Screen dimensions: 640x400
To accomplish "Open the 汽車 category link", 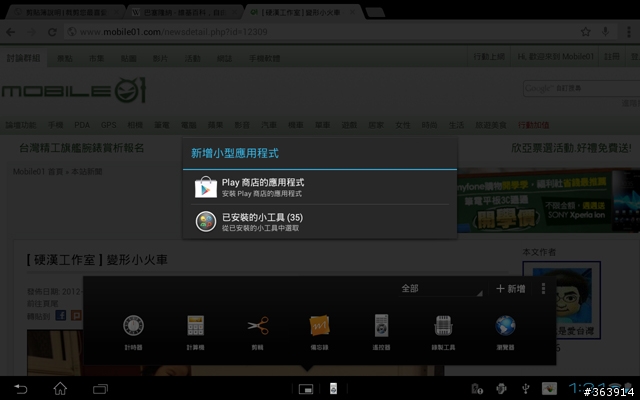I will click(x=269, y=125).
